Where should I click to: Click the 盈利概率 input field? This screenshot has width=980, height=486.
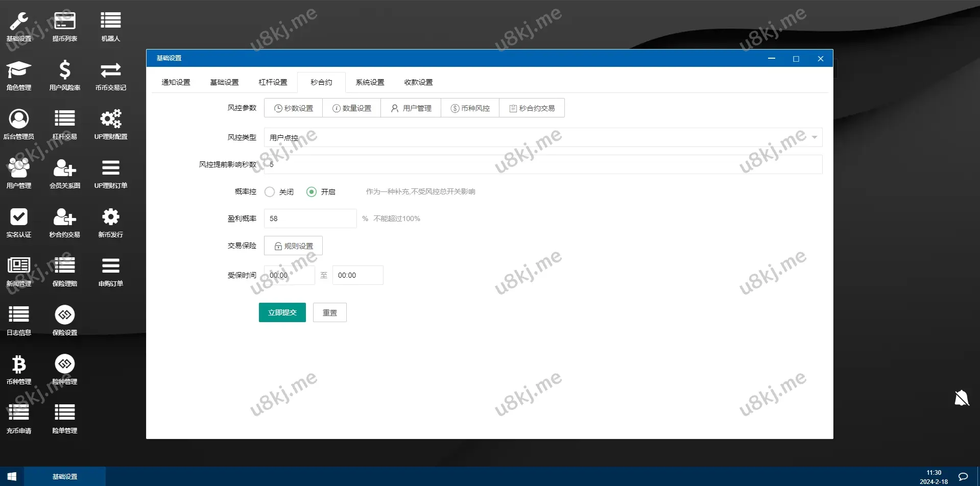click(310, 218)
